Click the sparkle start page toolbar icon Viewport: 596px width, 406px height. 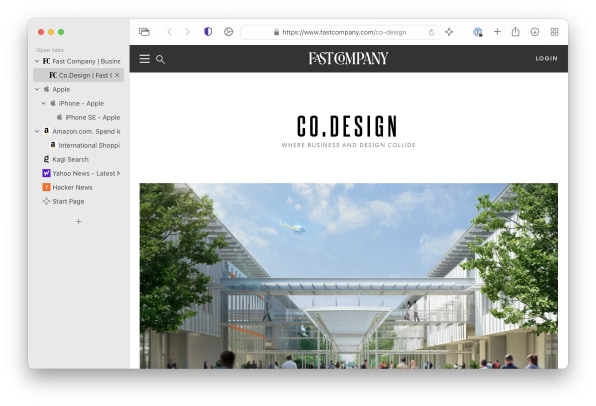449,32
